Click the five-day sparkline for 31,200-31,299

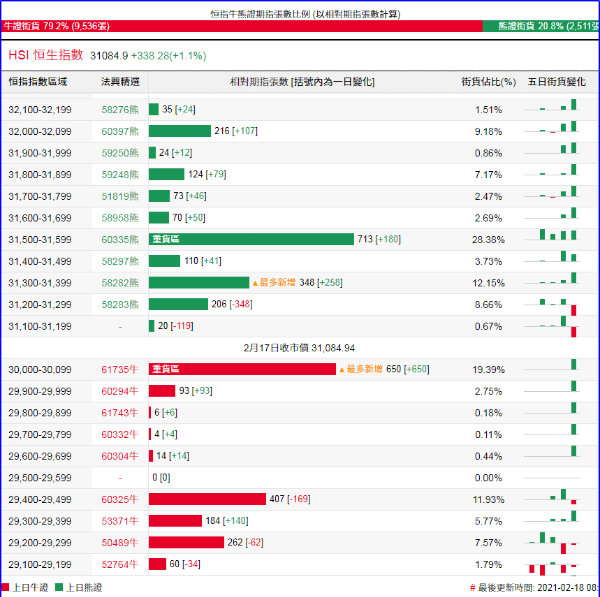pyautogui.click(x=552, y=307)
